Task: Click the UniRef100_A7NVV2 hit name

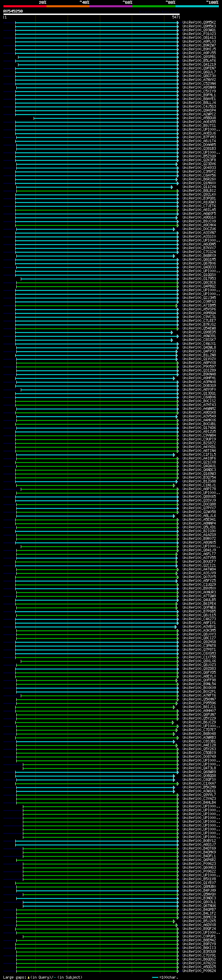Action: click(199, 80)
